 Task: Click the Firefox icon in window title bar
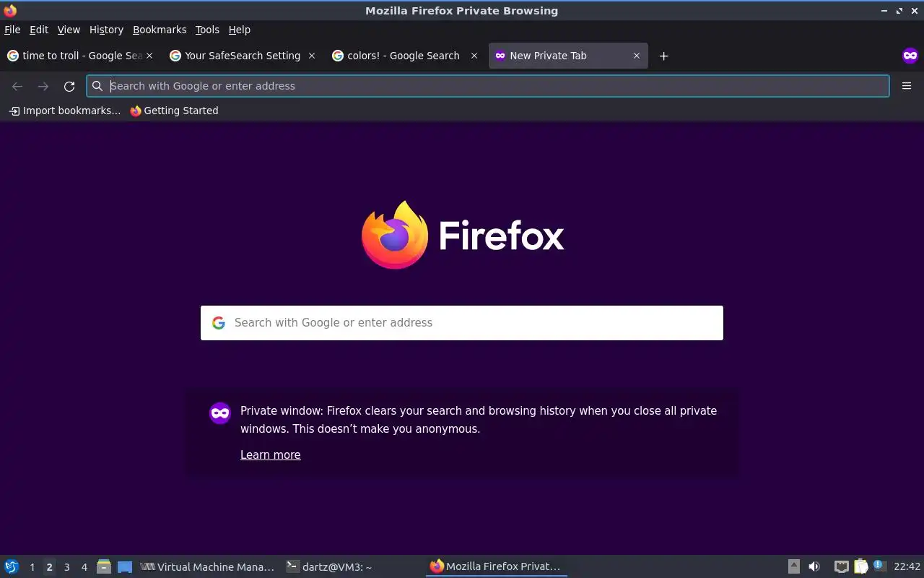click(10, 11)
